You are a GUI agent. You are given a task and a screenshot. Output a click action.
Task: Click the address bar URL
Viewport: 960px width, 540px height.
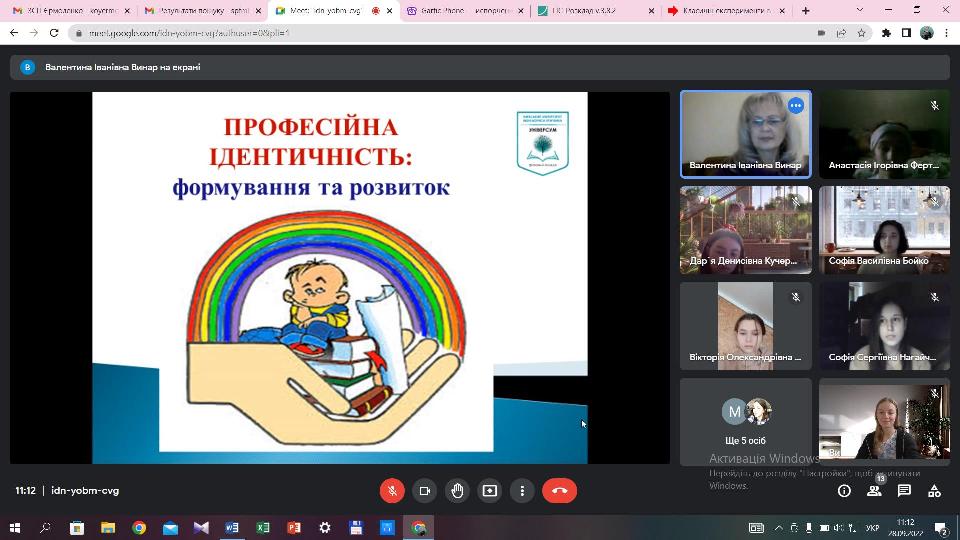coord(189,33)
